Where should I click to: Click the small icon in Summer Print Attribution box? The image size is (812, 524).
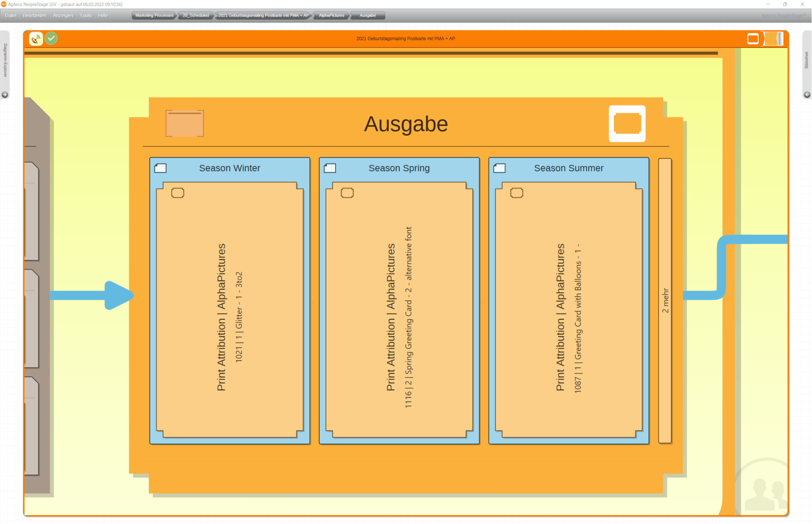pos(517,193)
